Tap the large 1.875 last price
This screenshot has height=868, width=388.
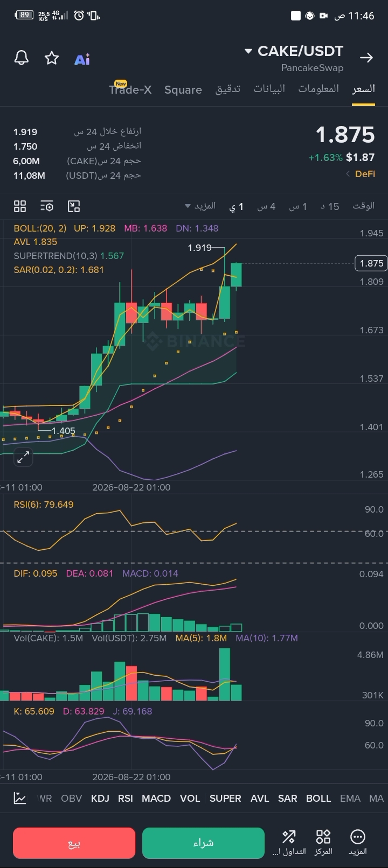pyautogui.click(x=345, y=135)
